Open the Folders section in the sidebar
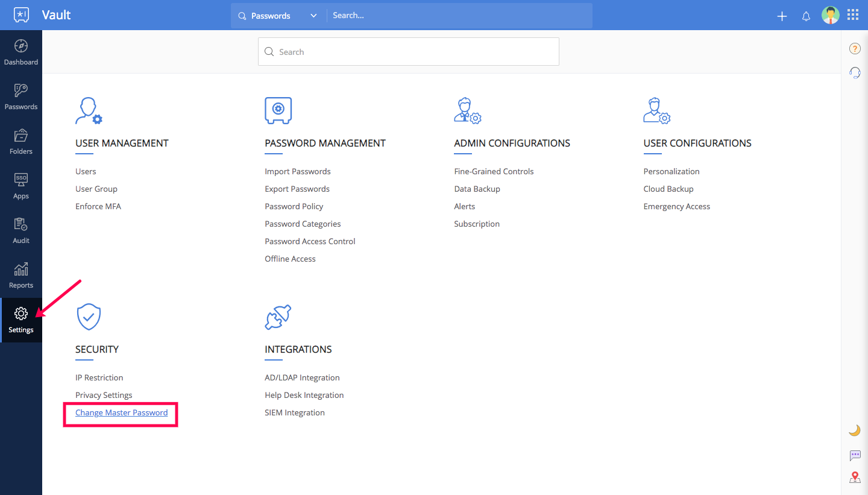 click(x=21, y=142)
